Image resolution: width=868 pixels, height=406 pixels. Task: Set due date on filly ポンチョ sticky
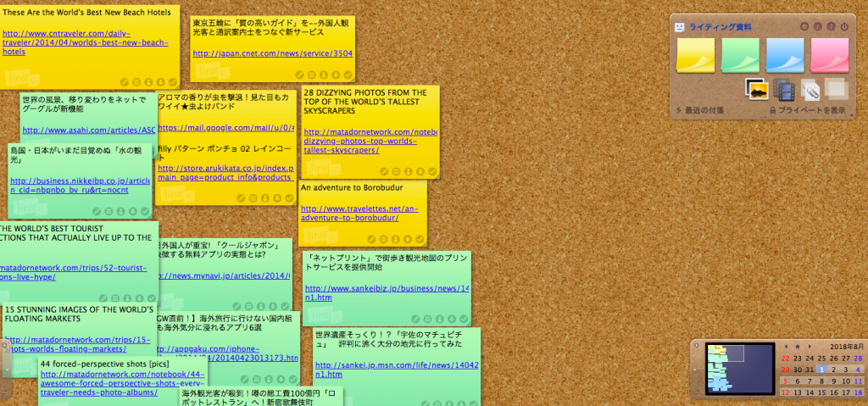pos(253,197)
